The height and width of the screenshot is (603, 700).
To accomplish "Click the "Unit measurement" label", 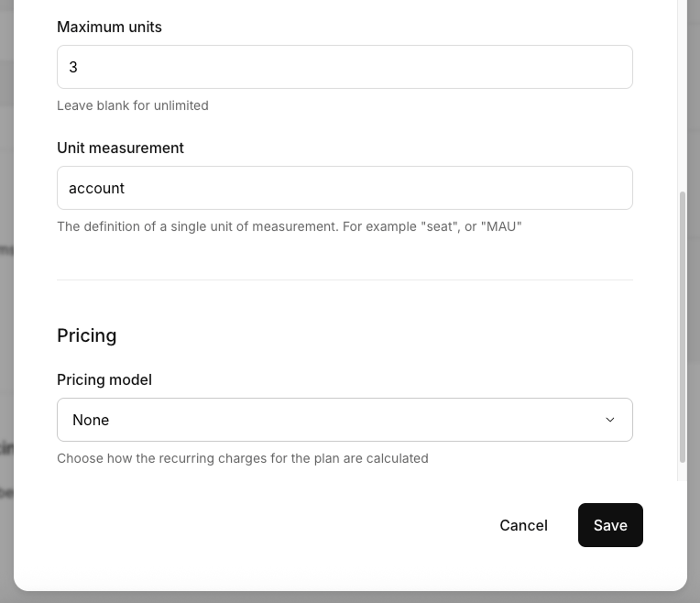I will click(x=120, y=148).
